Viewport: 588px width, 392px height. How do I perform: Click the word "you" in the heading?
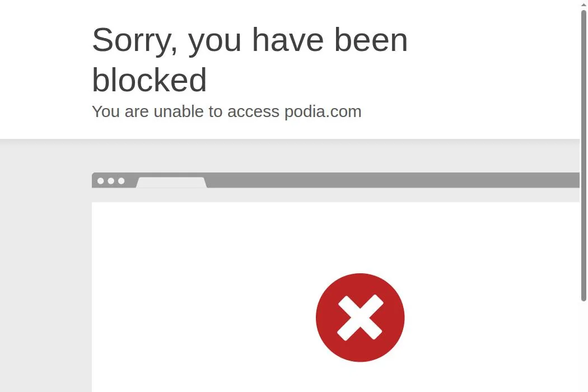pyautogui.click(x=214, y=43)
